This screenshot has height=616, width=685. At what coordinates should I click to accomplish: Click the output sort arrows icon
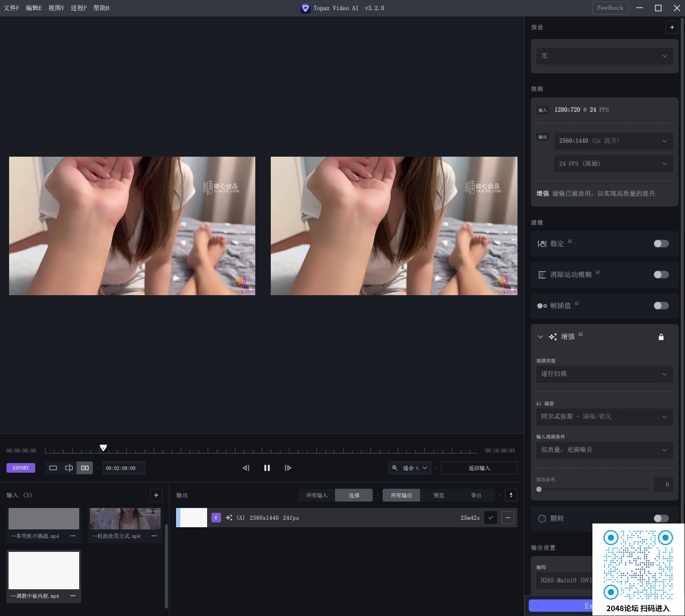(511, 495)
